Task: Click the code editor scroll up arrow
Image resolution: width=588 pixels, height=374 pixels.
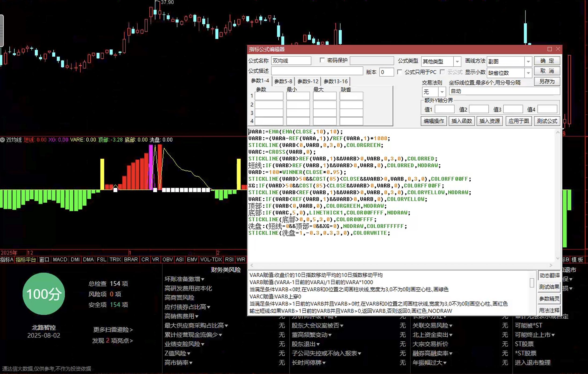Action: pos(558,132)
